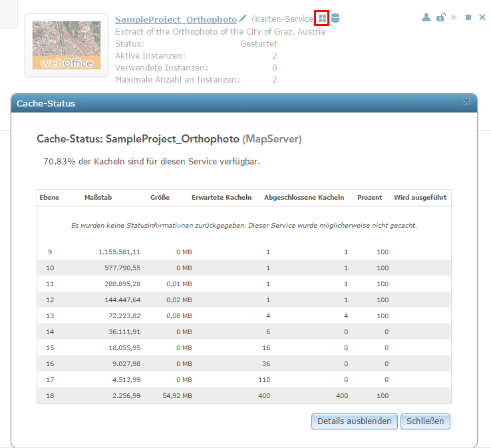Image resolution: width=491 pixels, height=448 pixels.
Task: Click expected tiles value 16
Action: pos(266,347)
